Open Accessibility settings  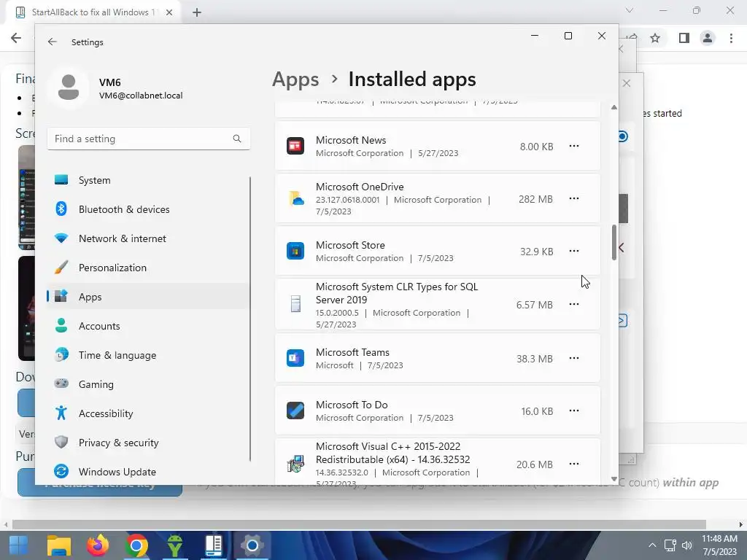pos(147,413)
